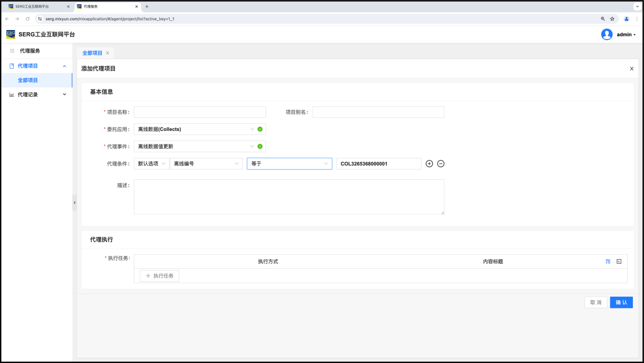Open the 代理事件 dropdown
Viewport: 644px width, 363px height.
tap(195, 147)
